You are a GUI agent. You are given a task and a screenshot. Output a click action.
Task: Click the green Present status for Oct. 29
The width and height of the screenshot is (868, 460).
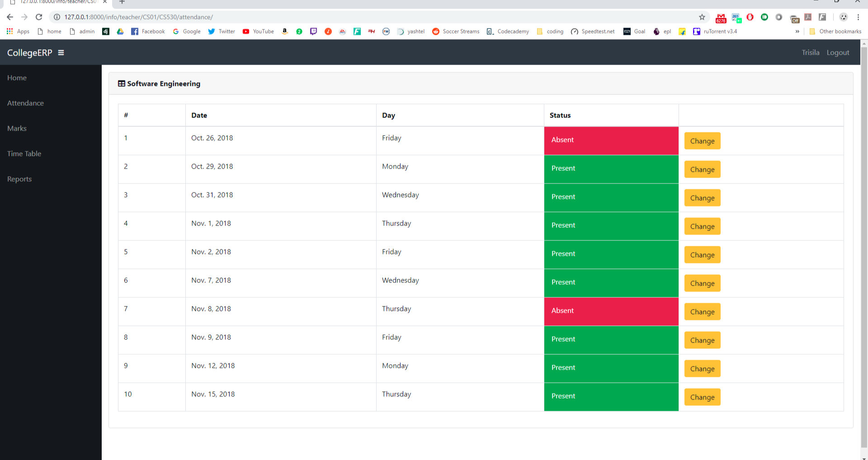611,169
